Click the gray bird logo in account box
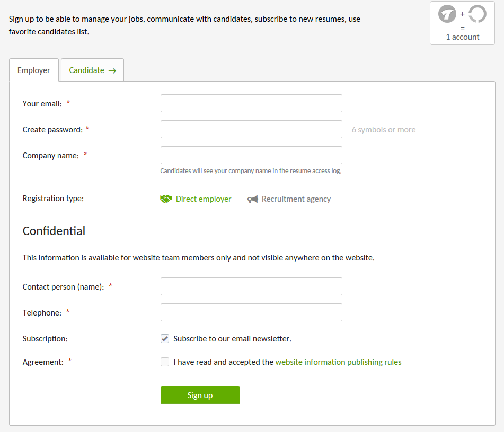The image size is (504, 432). 447,14
